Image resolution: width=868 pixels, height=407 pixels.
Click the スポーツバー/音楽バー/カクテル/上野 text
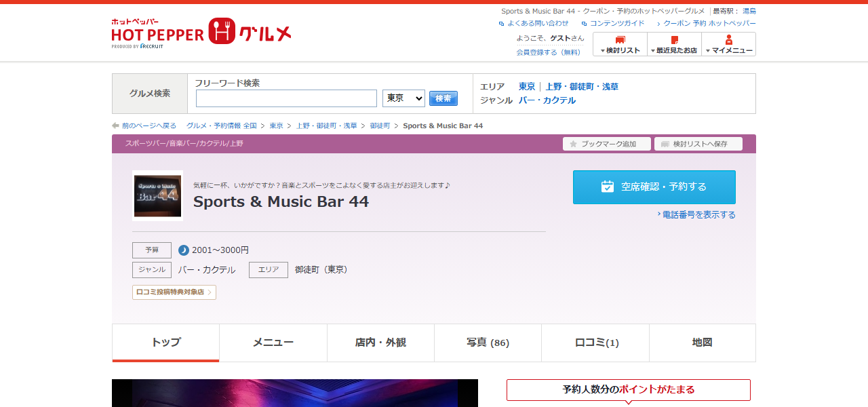click(184, 144)
